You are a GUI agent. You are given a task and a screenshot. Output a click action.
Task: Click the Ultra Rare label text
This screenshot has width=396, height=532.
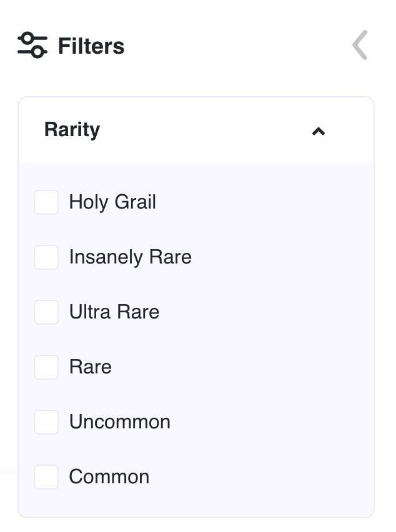click(x=114, y=312)
